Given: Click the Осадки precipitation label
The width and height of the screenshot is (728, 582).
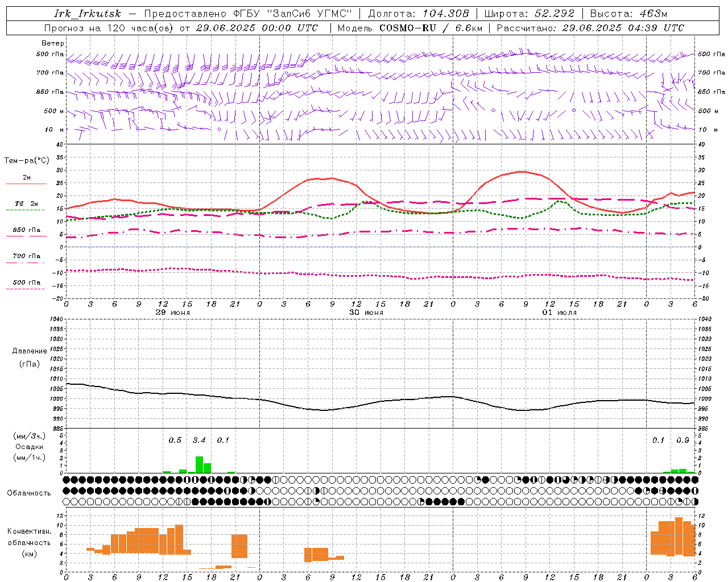Looking at the screenshot, I should pos(30,447).
